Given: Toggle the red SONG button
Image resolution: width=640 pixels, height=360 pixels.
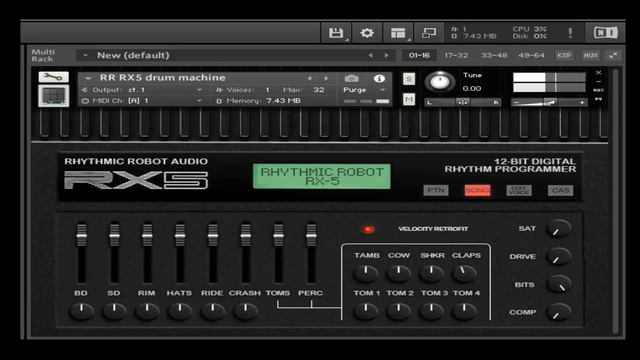Looking at the screenshot, I should click(477, 190).
